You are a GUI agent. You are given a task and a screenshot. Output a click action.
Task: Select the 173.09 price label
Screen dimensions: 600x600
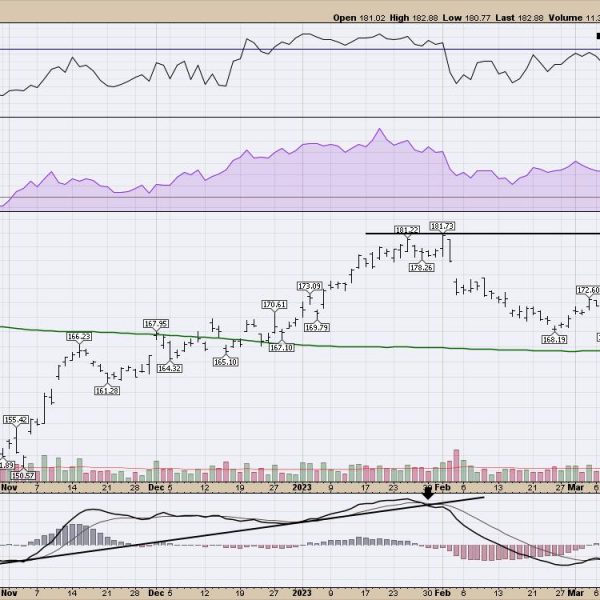tap(309, 286)
